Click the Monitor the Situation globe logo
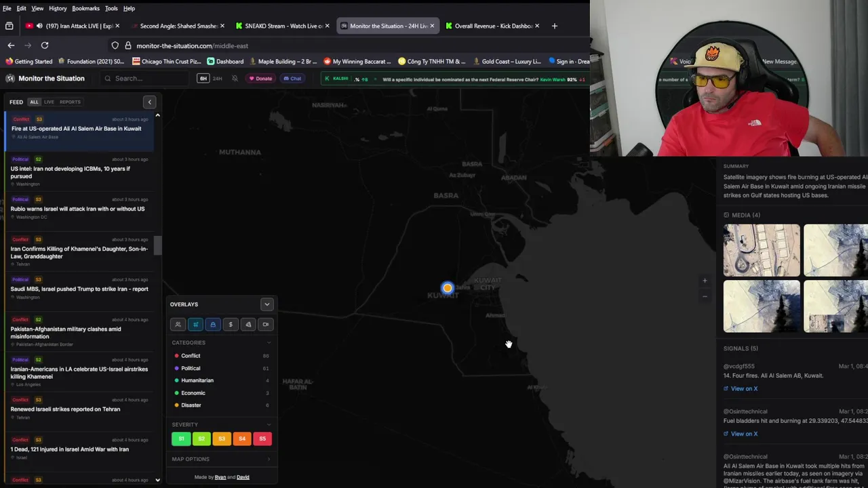Image resolution: width=868 pixels, height=488 pixels. (x=10, y=79)
